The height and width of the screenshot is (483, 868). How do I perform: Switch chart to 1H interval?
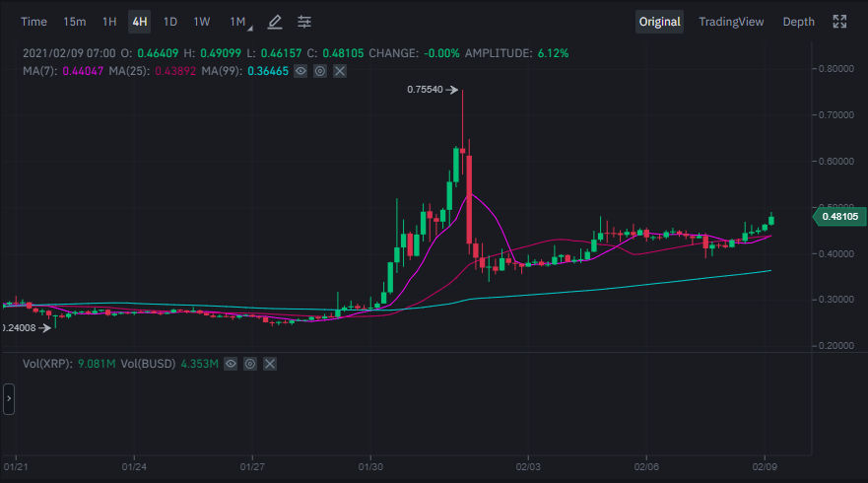click(x=109, y=22)
